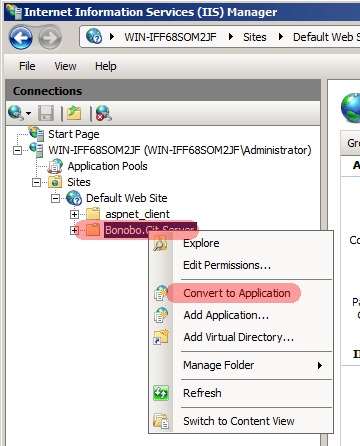This screenshot has width=360, height=446.
Task: Collapse the Default Web Site node
Action: 55,198
